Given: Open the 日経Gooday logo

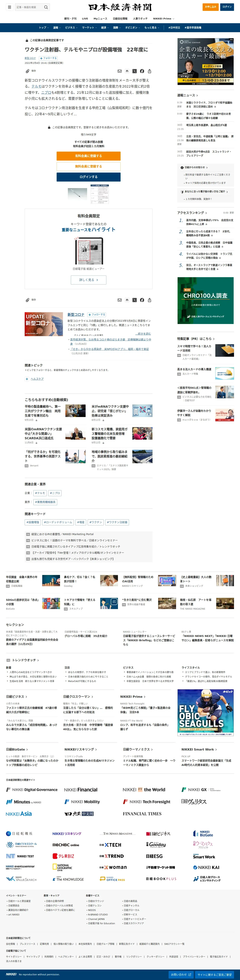Looking at the screenshot, I should 156,844.
